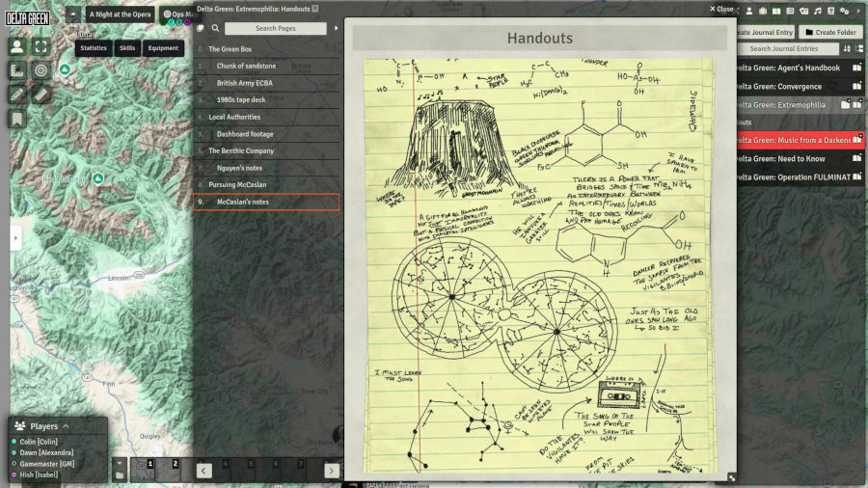Select the target bullseye tool
Viewport: 868px width, 488px height.
pyautogui.click(x=41, y=70)
